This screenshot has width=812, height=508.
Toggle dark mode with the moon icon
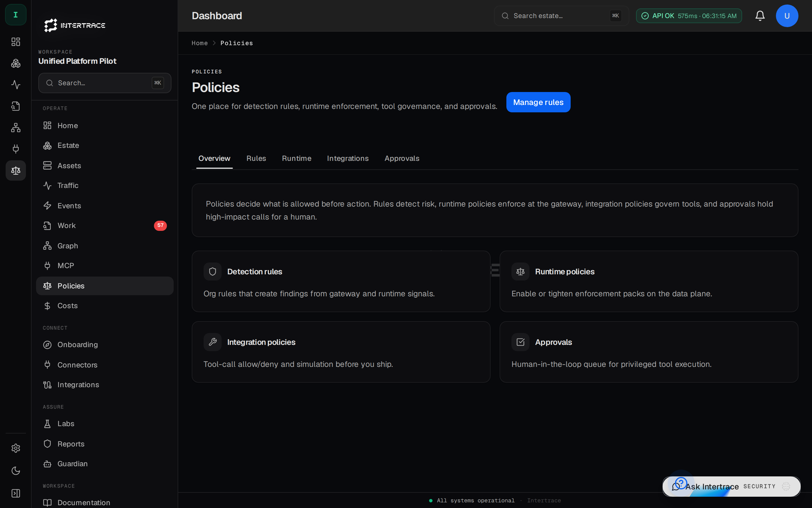point(16,471)
